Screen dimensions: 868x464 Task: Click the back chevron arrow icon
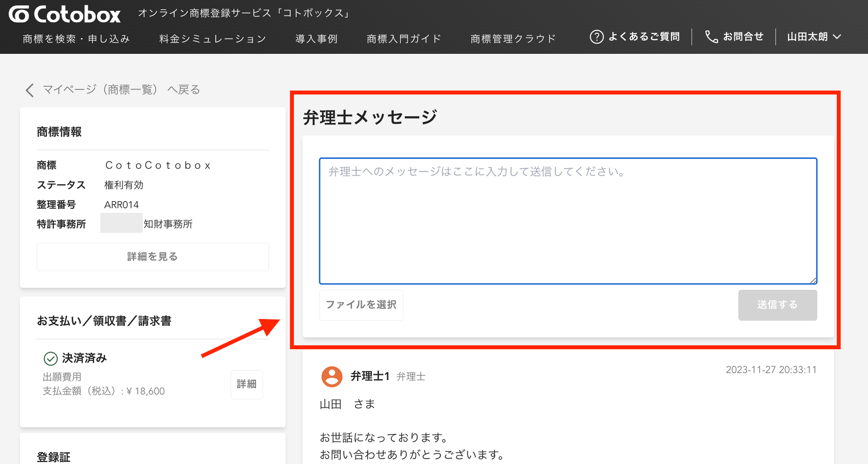[30, 90]
